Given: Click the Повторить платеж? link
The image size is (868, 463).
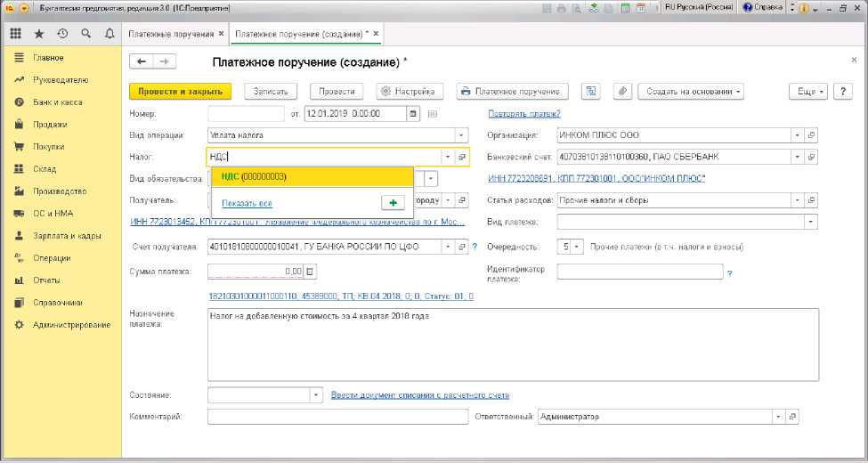Looking at the screenshot, I should pos(523,114).
